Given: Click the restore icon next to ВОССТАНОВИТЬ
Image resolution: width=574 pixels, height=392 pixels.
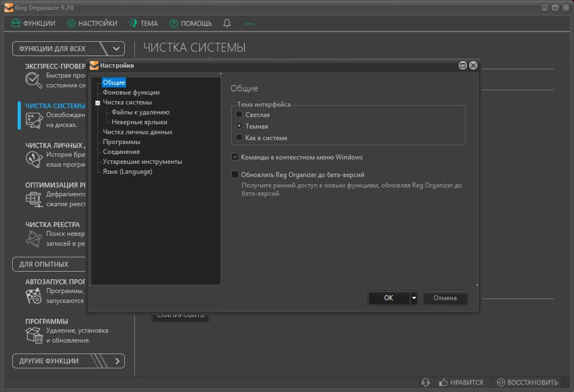Looking at the screenshot, I should (x=501, y=383).
